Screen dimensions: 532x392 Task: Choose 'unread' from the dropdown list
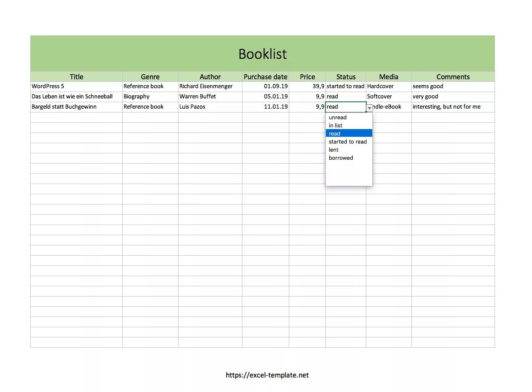click(349, 117)
